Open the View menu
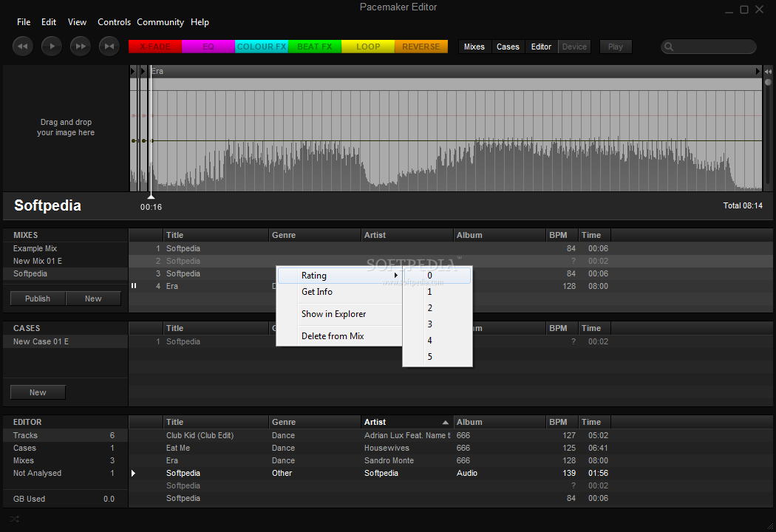This screenshot has width=776, height=532. [x=77, y=21]
